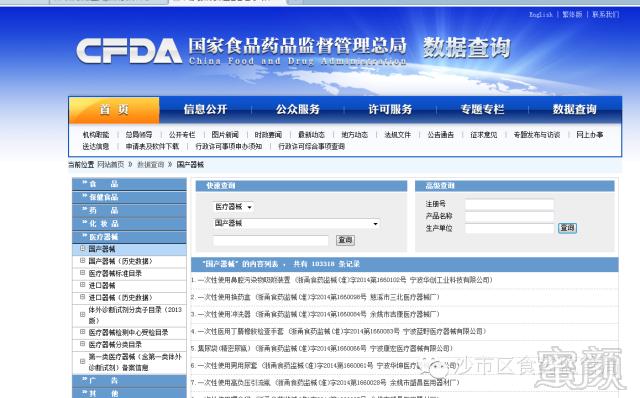
Task: Go to the 首页 home tab
Action: coord(114,110)
